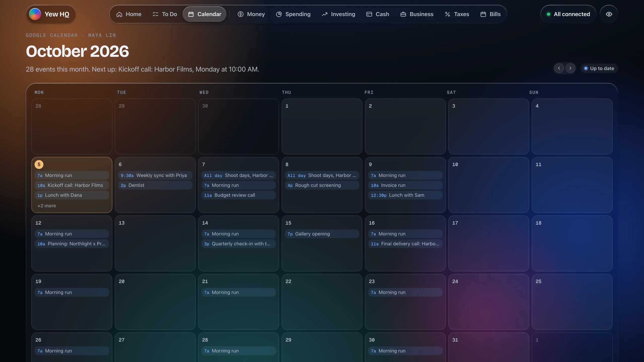Open the Planning: Northlight event on day 12

click(72, 244)
